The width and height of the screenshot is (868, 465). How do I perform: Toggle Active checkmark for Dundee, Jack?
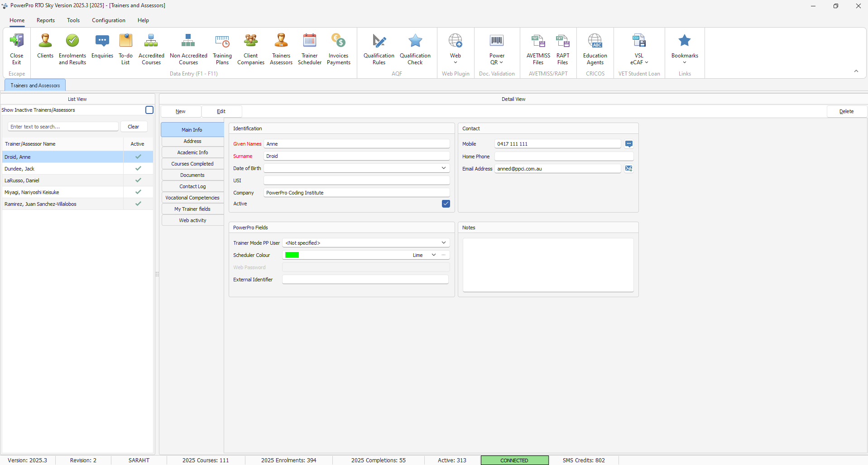(x=138, y=169)
